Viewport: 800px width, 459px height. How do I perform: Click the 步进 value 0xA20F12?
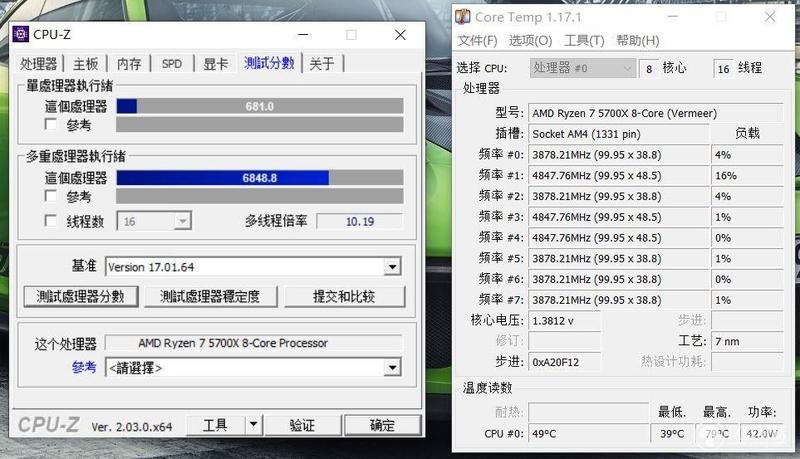[x=564, y=362]
